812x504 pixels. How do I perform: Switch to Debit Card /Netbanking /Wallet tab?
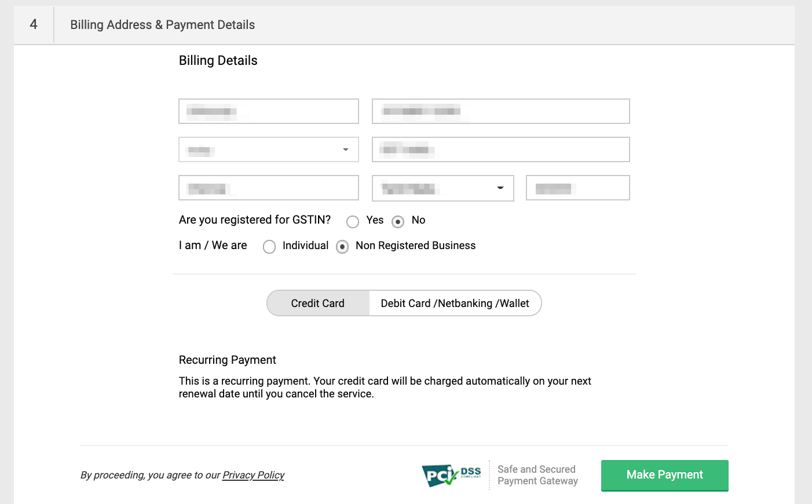click(455, 303)
